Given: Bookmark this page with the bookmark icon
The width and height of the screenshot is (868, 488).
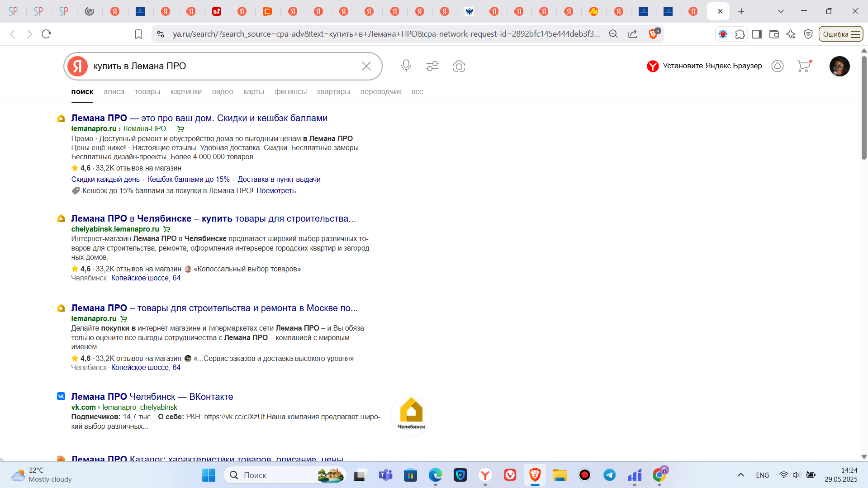Looking at the screenshot, I should tap(138, 34).
